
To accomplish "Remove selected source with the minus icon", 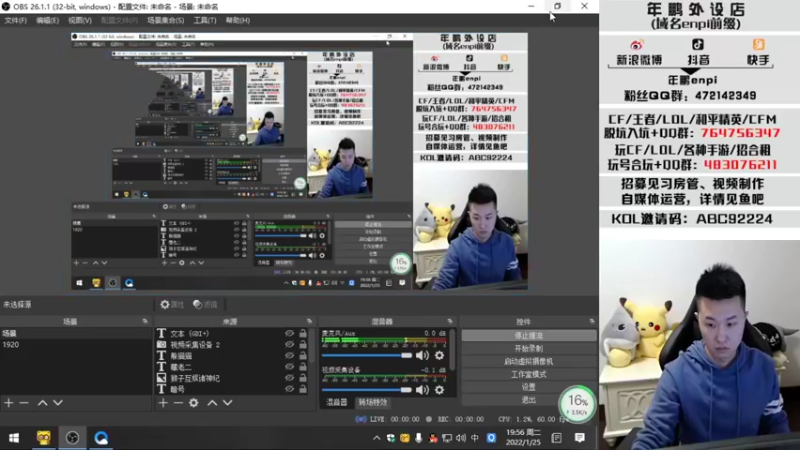I will click(x=178, y=403).
